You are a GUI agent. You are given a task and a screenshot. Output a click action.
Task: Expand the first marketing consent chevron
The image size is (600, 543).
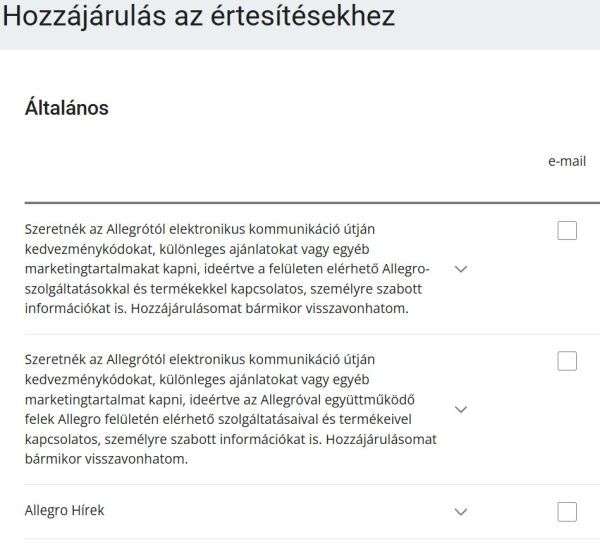pyautogui.click(x=461, y=270)
